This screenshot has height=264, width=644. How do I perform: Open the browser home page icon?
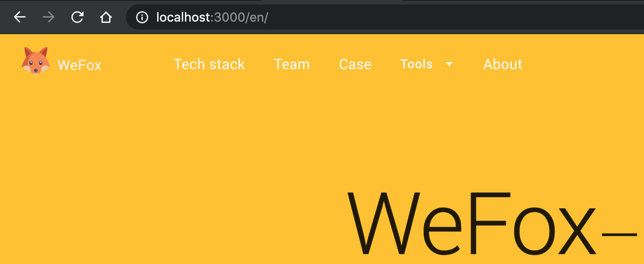pyautogui.click(x=106, y=18)
